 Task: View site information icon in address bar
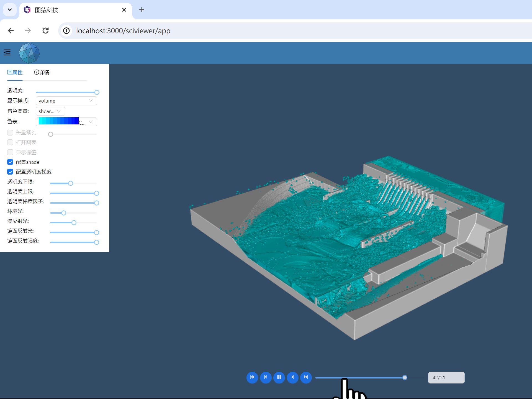click(x=66, y=30)
